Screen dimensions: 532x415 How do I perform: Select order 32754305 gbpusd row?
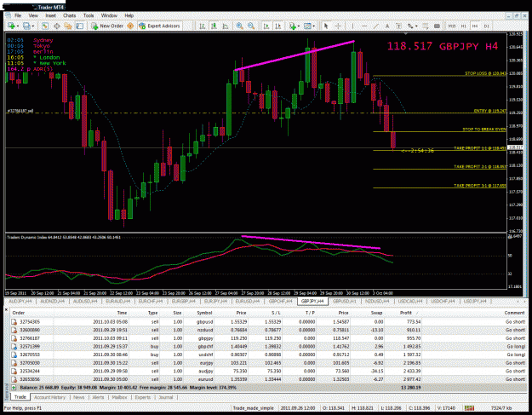(268, 321)
